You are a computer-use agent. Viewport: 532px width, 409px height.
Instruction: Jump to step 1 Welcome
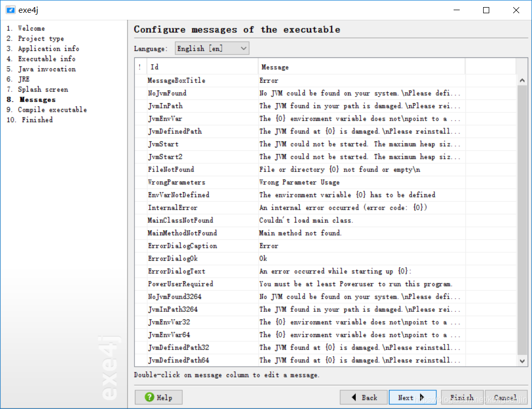click(25, 28)
